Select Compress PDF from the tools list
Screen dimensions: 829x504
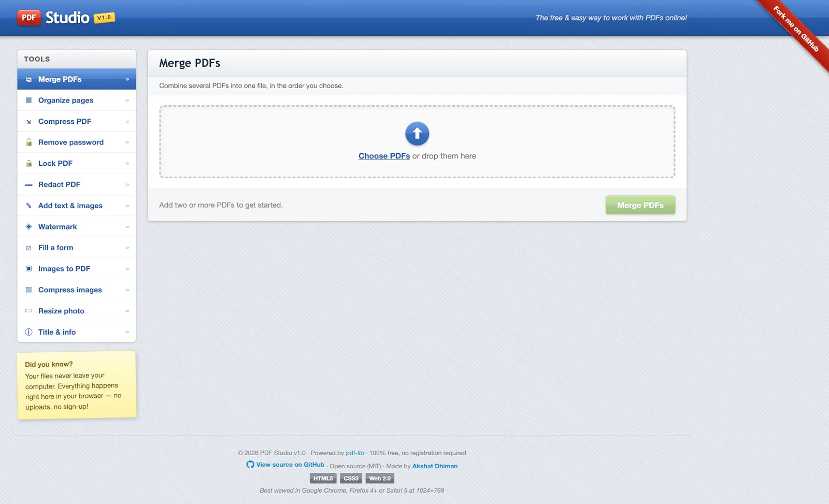pos(77,122)
